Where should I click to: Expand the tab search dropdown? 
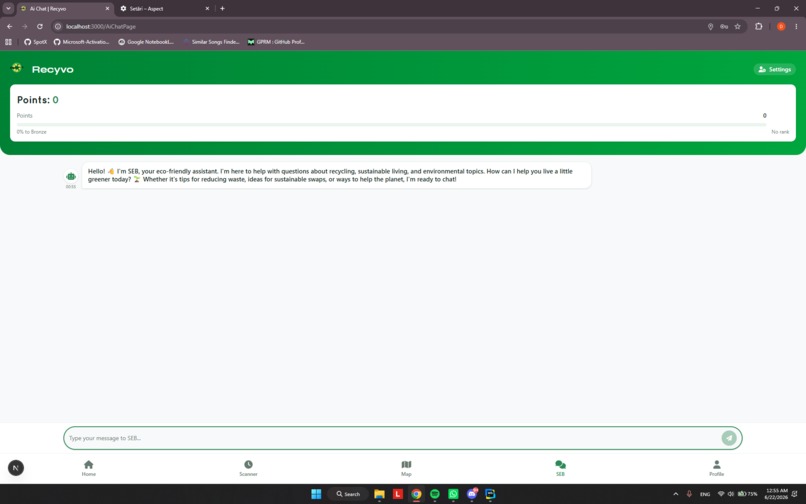[x=8, y=9]
